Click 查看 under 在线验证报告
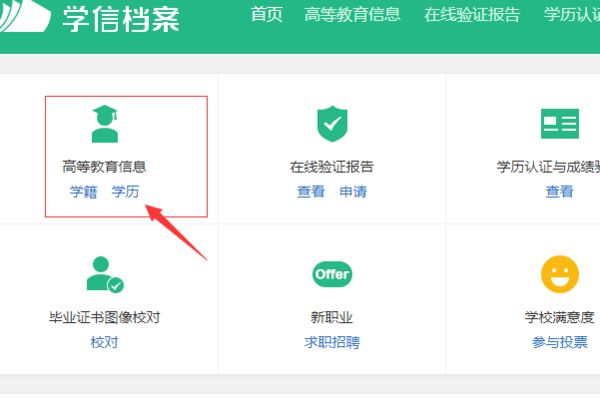Image resolution: width=600 pixels, height=398 pixels. [x=311, y=191]
